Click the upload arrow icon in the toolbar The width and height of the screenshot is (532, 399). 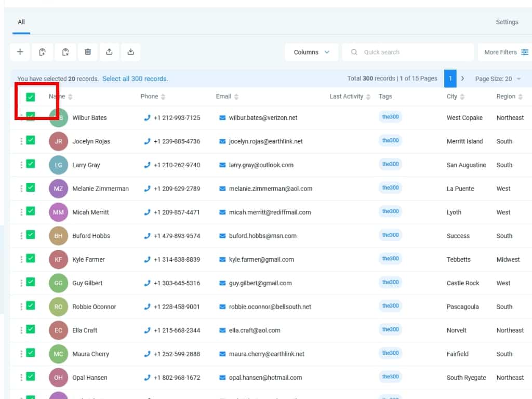pos(109,52)
